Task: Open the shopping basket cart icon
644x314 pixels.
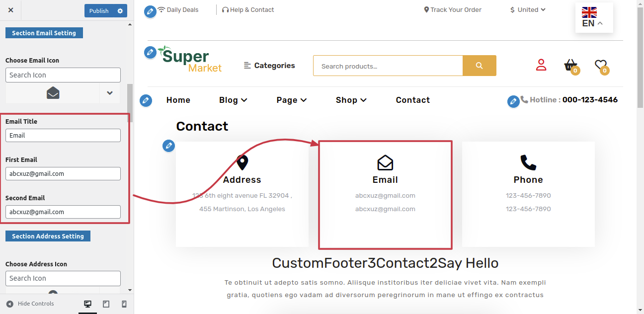Action: 571,65
